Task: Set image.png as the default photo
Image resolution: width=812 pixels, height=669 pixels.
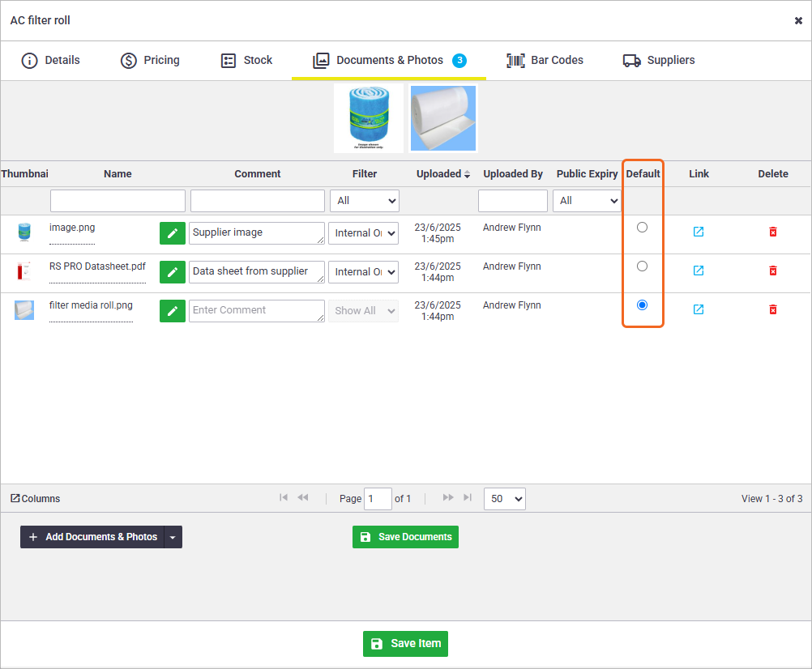Action: tap(642, 227)
